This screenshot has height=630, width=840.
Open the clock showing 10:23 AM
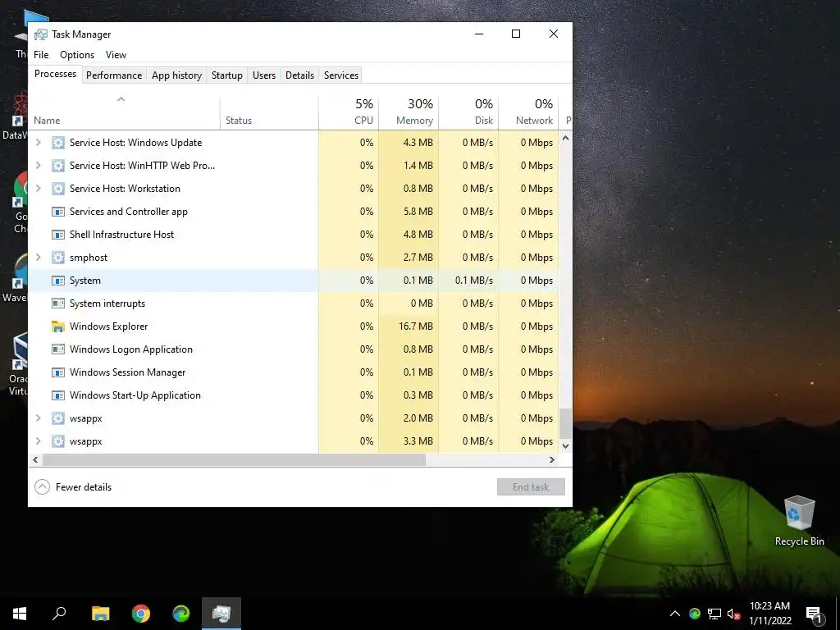coord(769,614)
